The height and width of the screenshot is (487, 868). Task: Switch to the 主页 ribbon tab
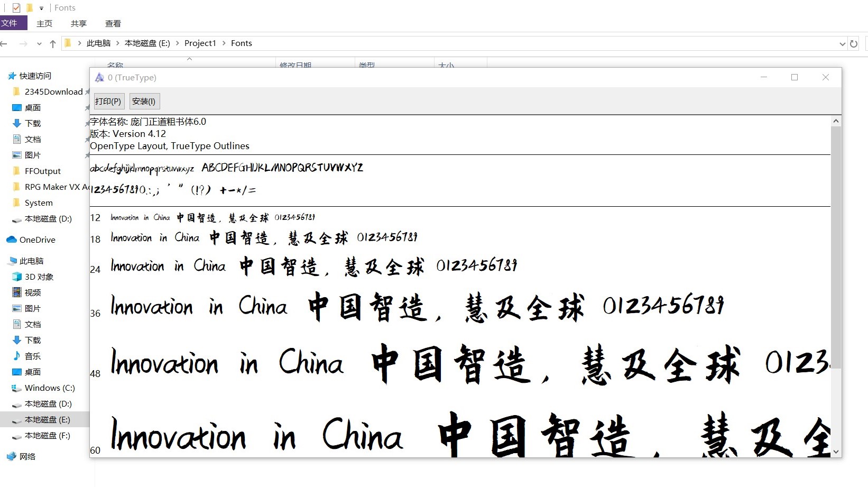[44, 23]
